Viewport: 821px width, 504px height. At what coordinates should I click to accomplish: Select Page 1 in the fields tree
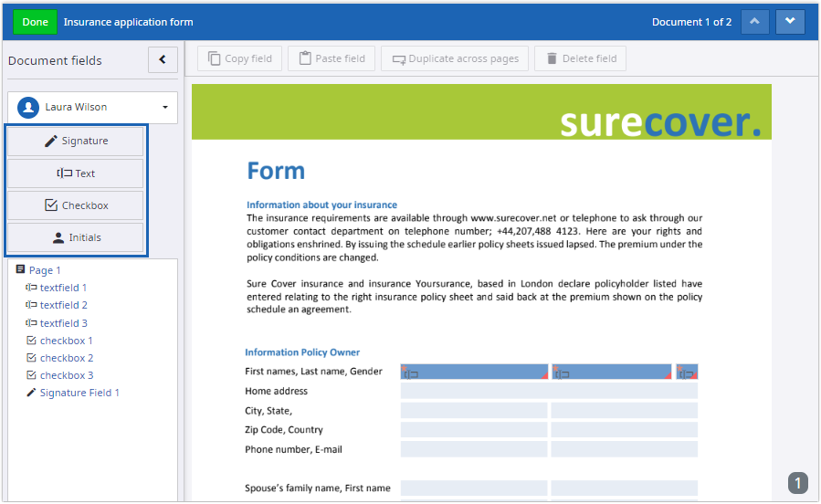(x=45, y=270)
